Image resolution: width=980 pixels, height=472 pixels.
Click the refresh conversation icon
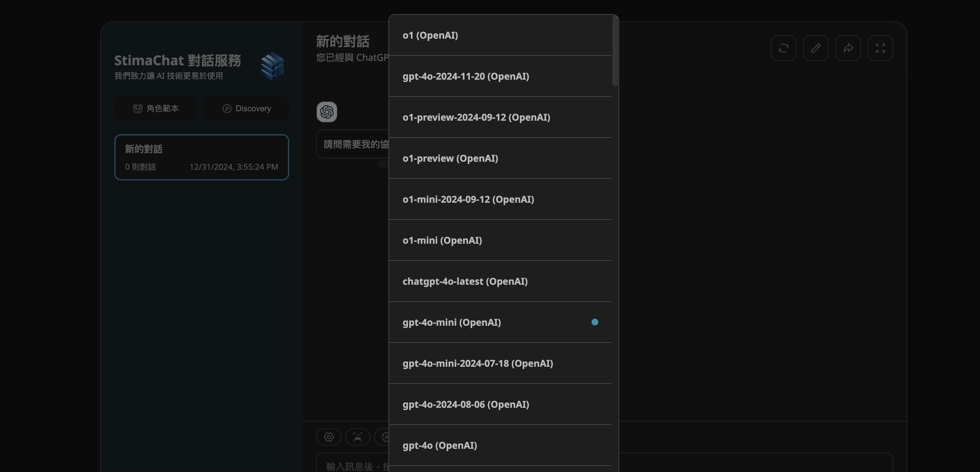pos(783,48)
